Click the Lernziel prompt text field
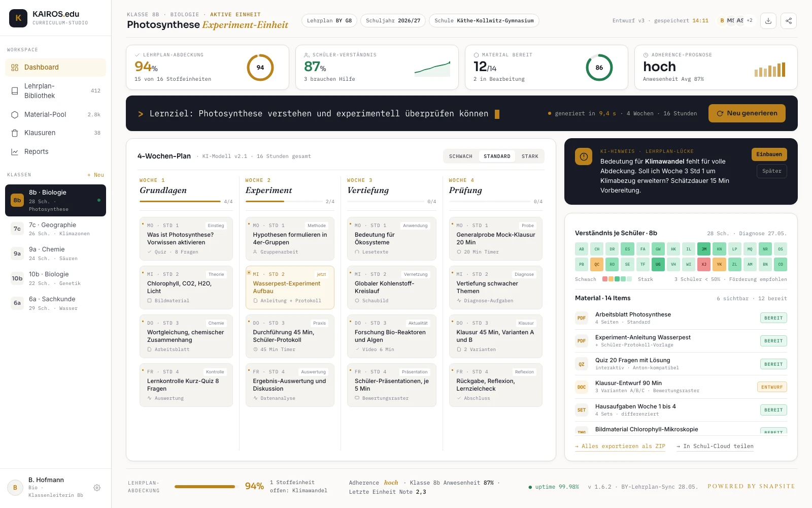This screenshot has height=508, width=812. point(319,114)
